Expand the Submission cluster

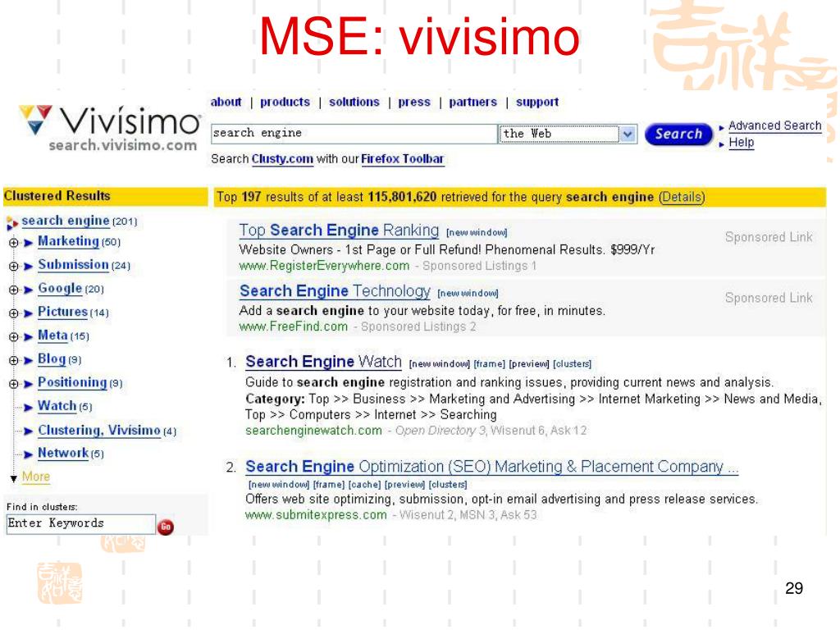14,267
